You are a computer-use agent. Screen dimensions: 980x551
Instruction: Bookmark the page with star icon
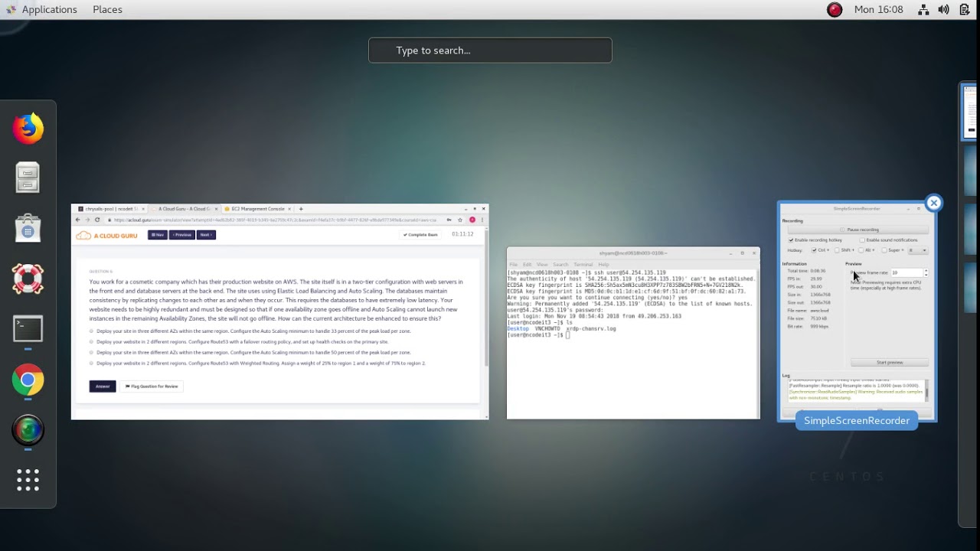(x=460, y=220)
